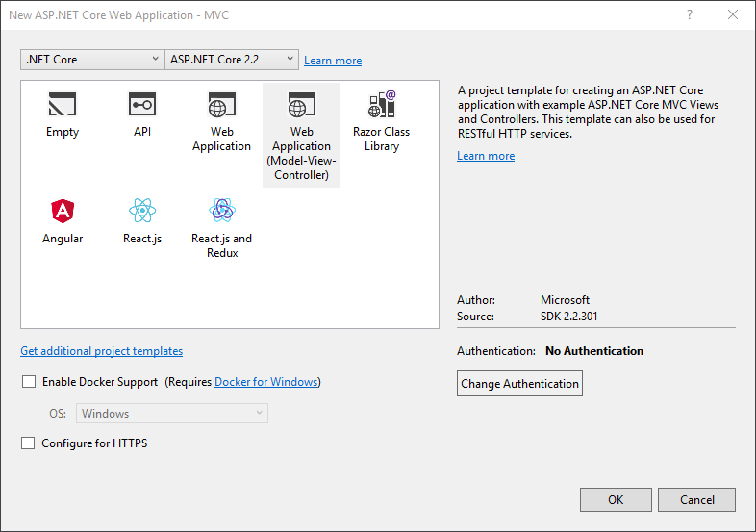This screenshot has width=756, height=532.
Task: Click the Cancel button
Action: click(x=696, y=499)
